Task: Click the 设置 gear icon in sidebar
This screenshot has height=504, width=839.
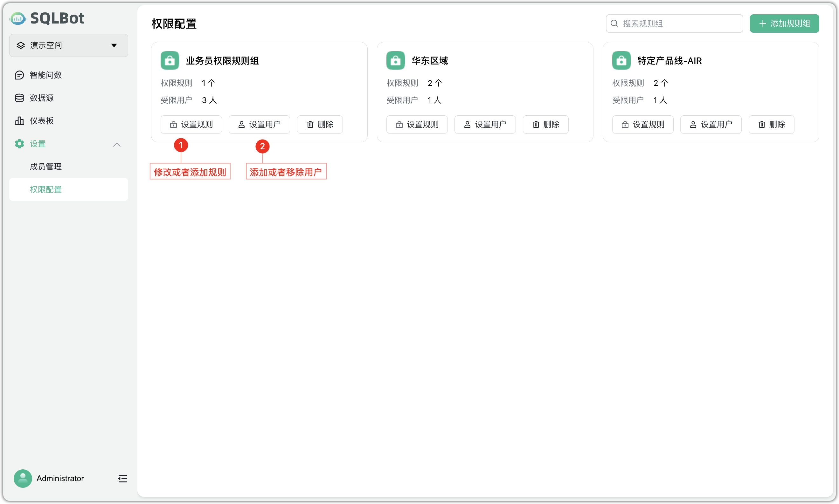Action: (19, 144)
